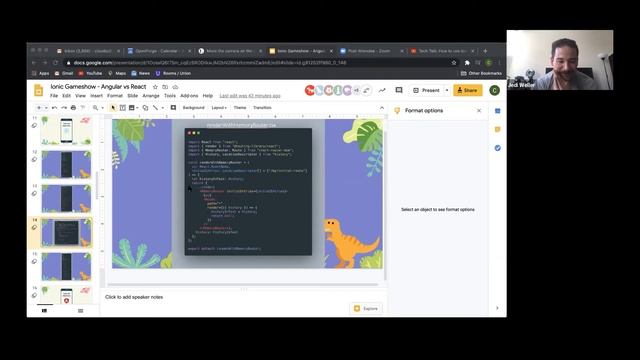Close the Format options panel

point(479,111)
